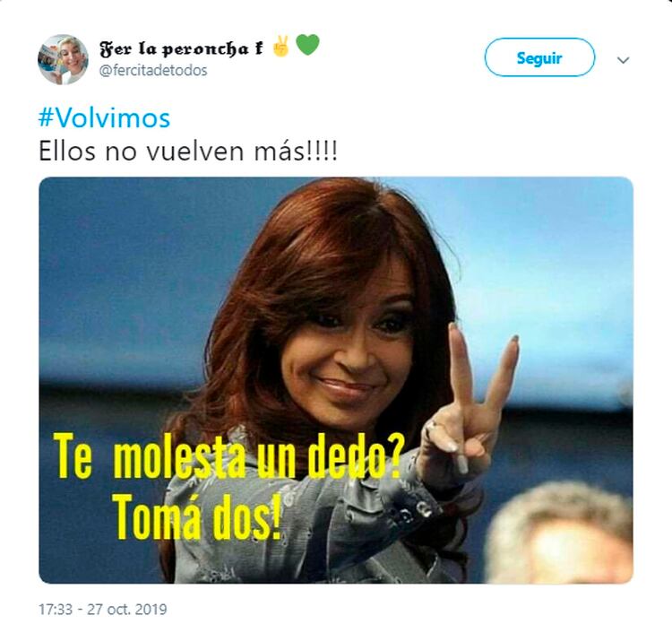
Task: Click the letter f after peroncha in name
Action: pos(258,48)
